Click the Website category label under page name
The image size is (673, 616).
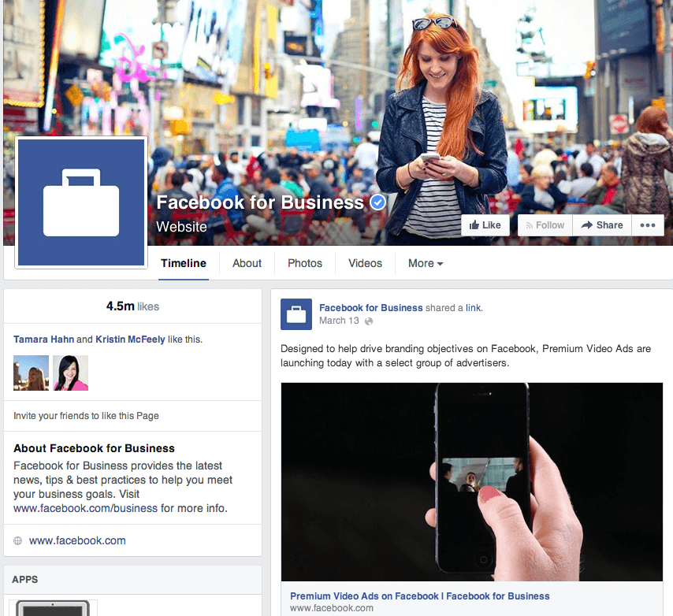[181, 227]
